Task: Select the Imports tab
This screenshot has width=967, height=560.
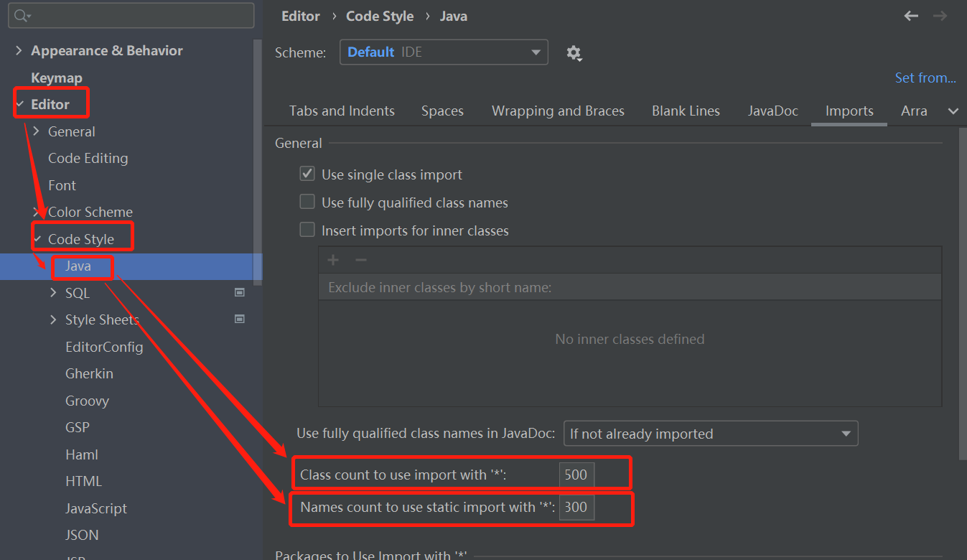Action: pyautogui.click(x=849, y=111)
